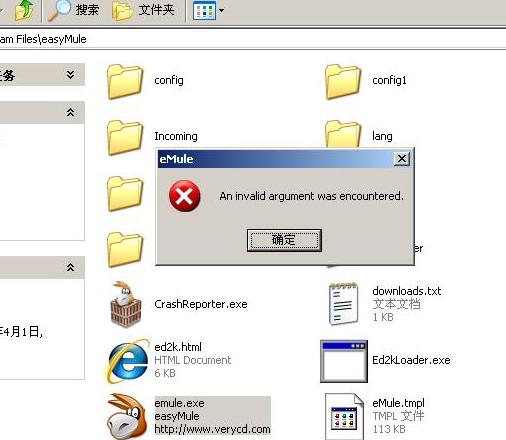Select the ed2k.html Internet Explorer icon
The height and width of the screenshot is (440, 506).
pyautogui.click(x=127, y=361)
